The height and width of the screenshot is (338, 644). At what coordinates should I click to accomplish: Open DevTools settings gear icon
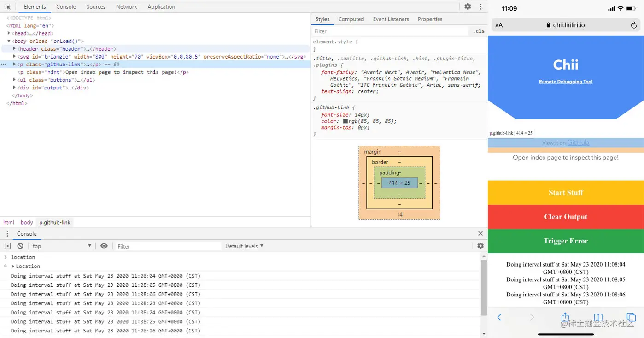[x=468, y=6]
